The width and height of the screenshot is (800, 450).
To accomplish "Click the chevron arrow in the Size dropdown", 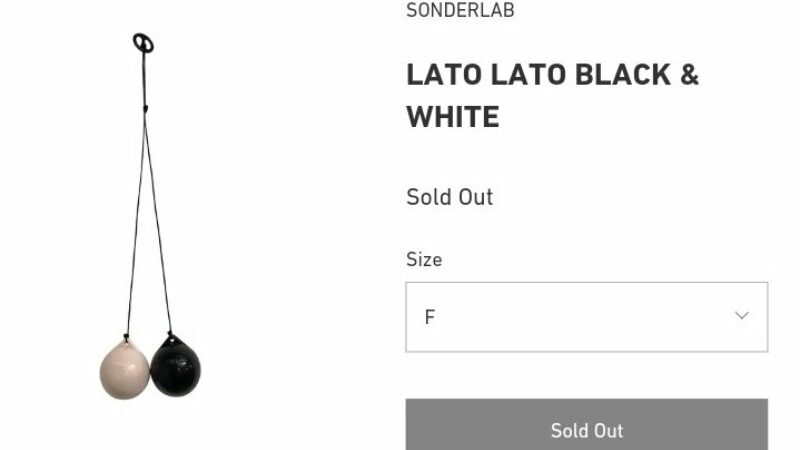I will click(741, 316).
